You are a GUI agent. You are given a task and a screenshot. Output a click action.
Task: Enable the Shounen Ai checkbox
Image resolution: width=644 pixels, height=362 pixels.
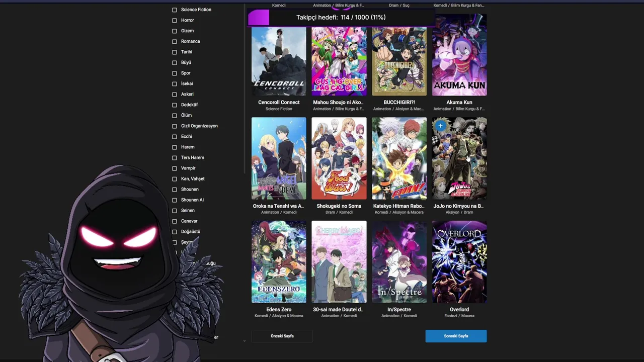click(175, 200)
